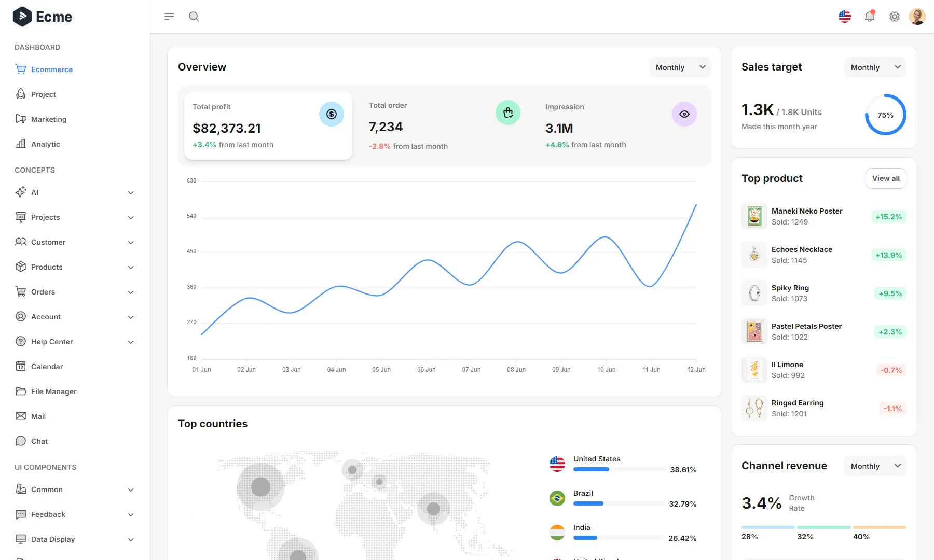934x560 pixels.
Task: Collapse the sidebar with the hamburger toggle
Action: pos(169,16)
